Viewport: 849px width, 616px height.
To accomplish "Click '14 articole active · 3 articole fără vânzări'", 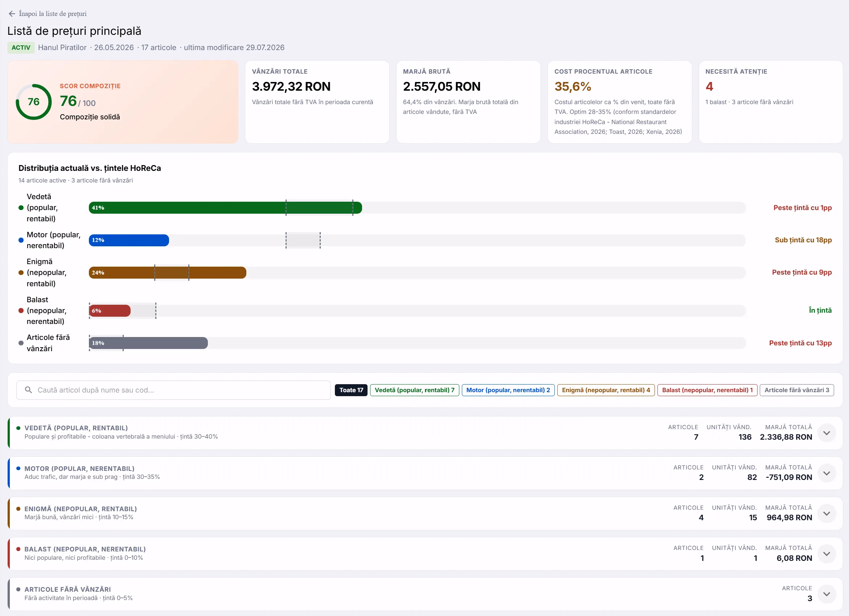I will (75, 180).
